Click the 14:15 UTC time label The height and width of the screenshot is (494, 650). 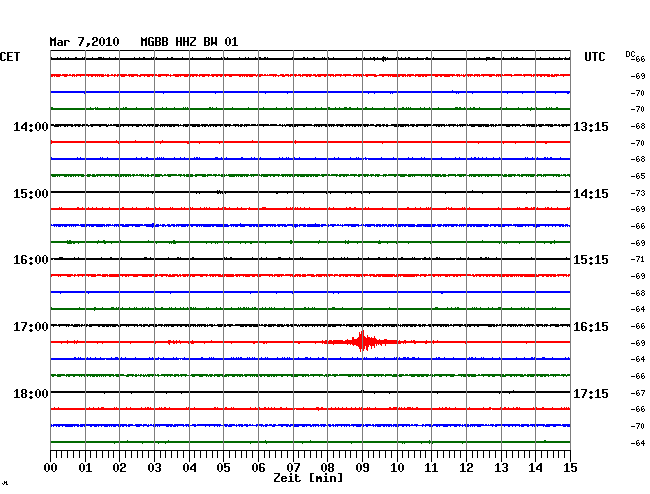[591, 194]
